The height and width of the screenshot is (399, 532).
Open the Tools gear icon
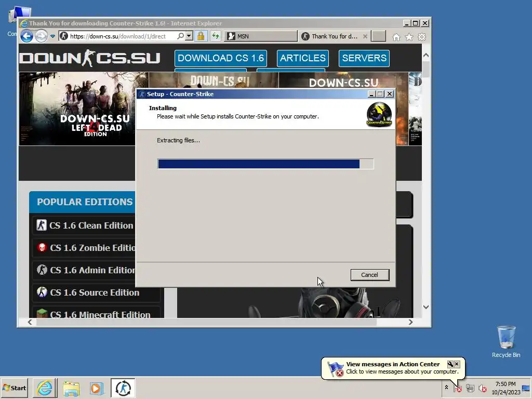tap(422, 37)
